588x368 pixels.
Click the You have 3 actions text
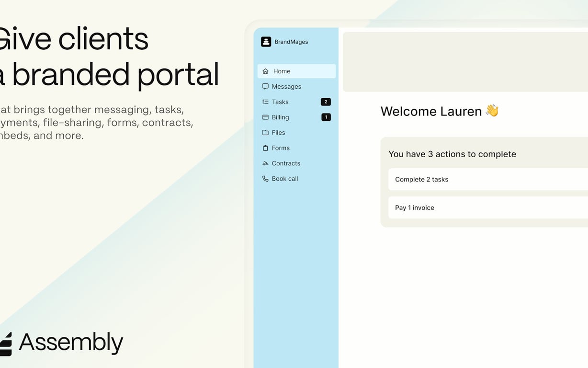tap(452, 154)
